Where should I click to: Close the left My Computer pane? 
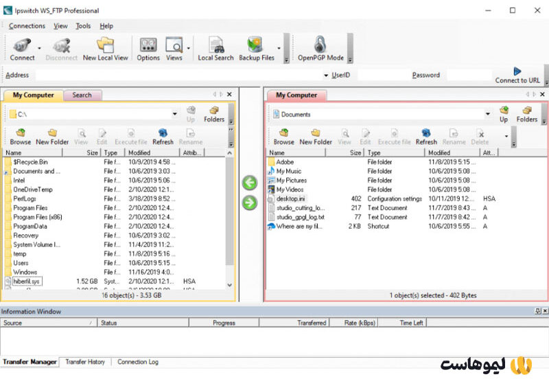229,95
